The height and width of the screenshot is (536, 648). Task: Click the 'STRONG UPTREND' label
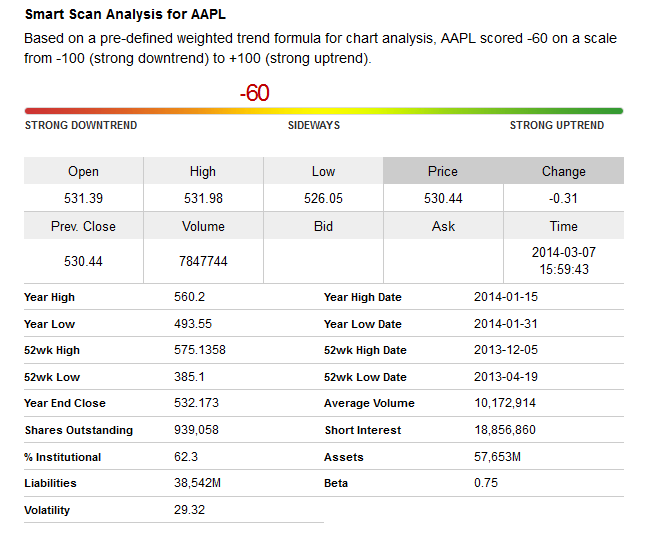[x=557, y=125]
